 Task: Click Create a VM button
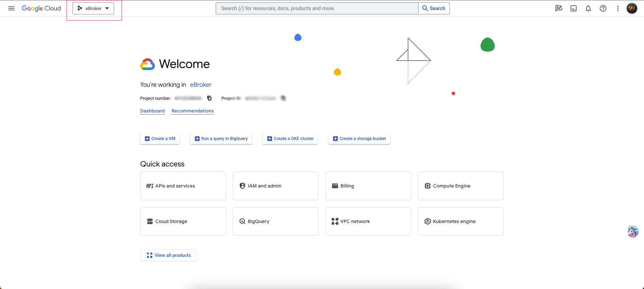click(x=160, y=139)
